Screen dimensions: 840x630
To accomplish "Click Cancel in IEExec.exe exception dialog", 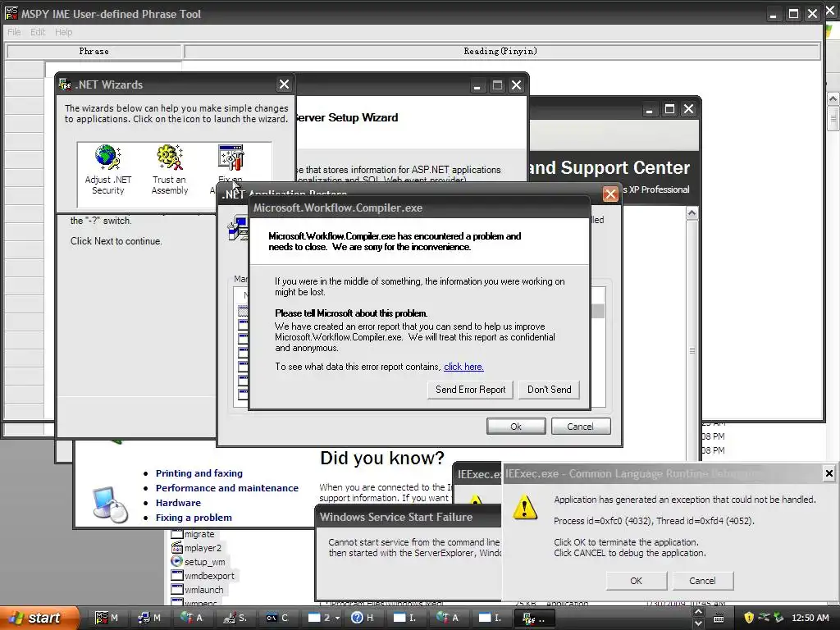I will pyautogui.click(x=702, y=581).
